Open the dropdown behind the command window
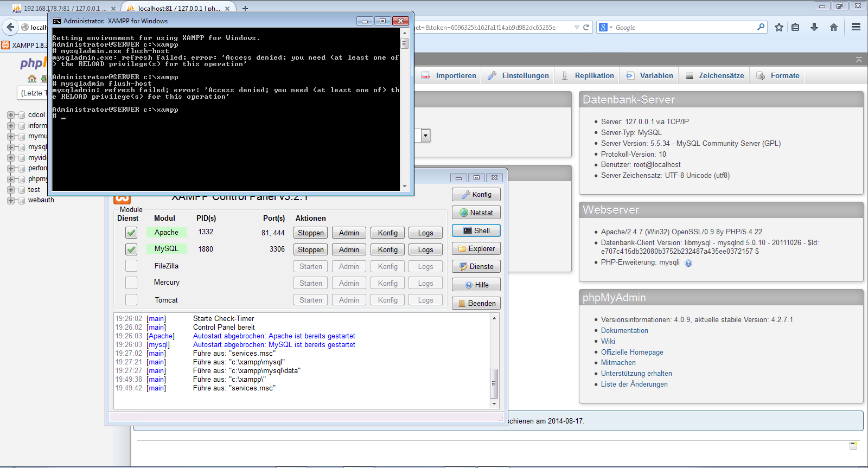The height and width of the screenshot is (468, 868). pos(425,136)
